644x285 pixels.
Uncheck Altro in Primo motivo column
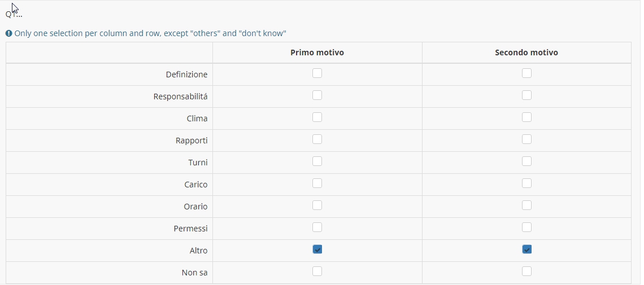(317, 249)
